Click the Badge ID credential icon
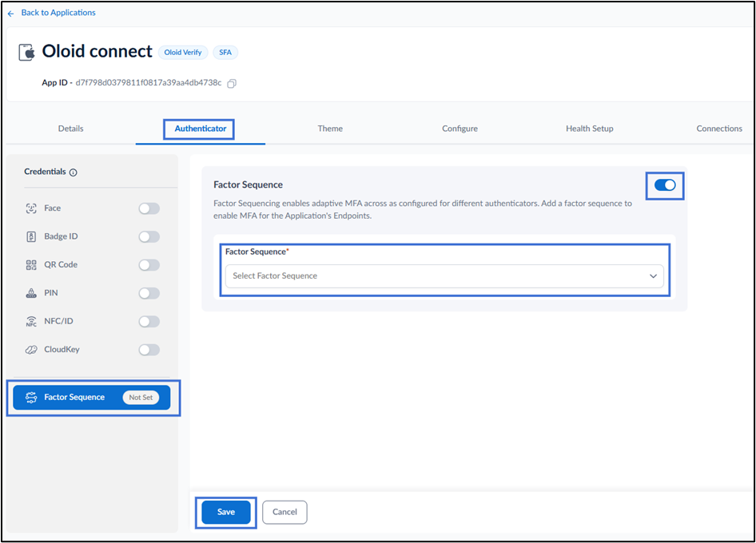This screenshot has width=756, height=543. tap(31, 236)
